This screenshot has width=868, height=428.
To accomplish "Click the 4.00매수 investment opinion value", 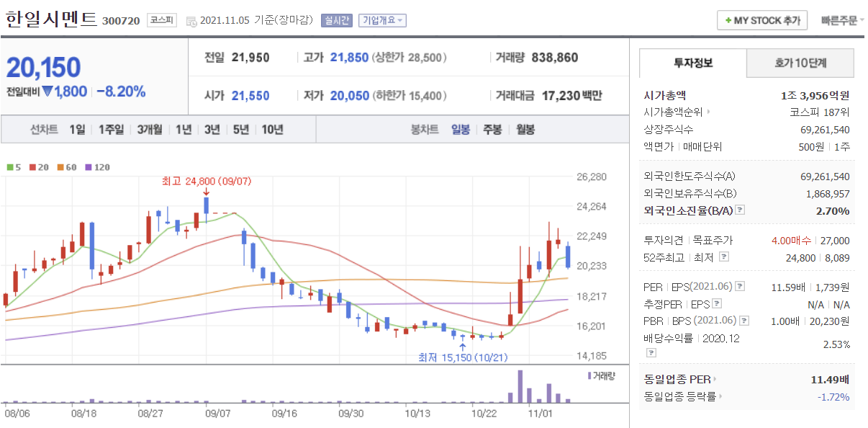I will coord(791,240).
